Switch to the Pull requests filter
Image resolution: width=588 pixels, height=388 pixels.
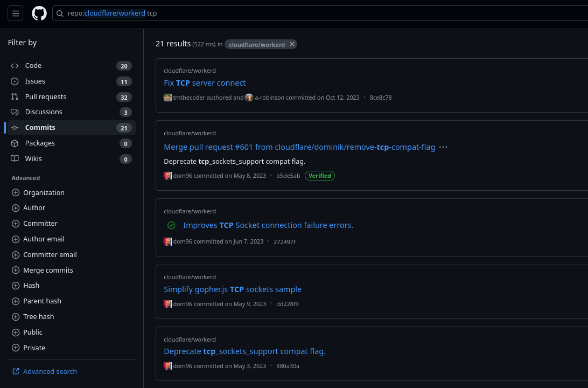click(x=46, y=96)
